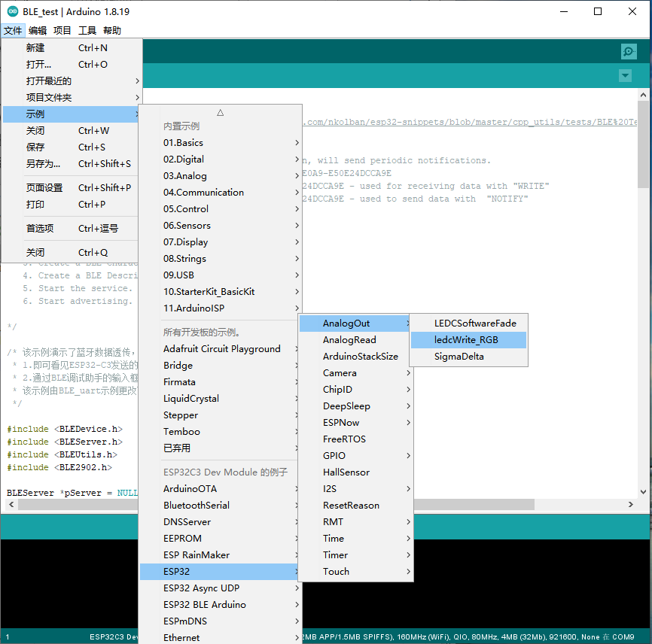Select 打印 menu entry
The height and width of the screenshot is (644, 652).
click(71, 205)
